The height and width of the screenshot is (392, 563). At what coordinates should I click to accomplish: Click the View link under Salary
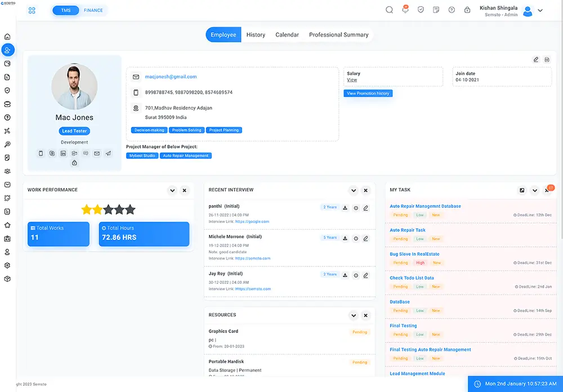[352, 80]
